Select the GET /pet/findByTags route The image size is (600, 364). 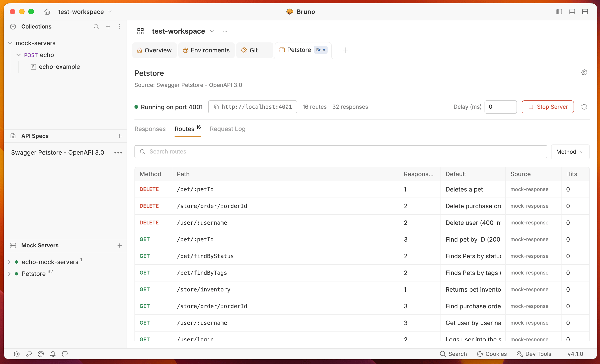362,273
